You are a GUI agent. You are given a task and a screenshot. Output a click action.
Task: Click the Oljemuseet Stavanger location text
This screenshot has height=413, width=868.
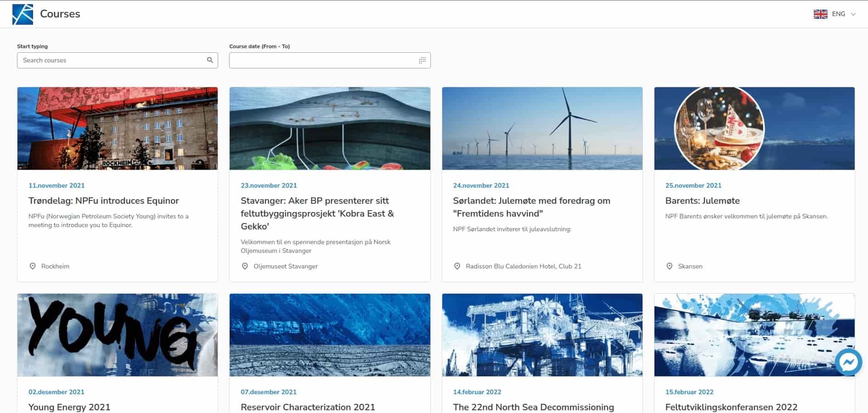point(286,266)
